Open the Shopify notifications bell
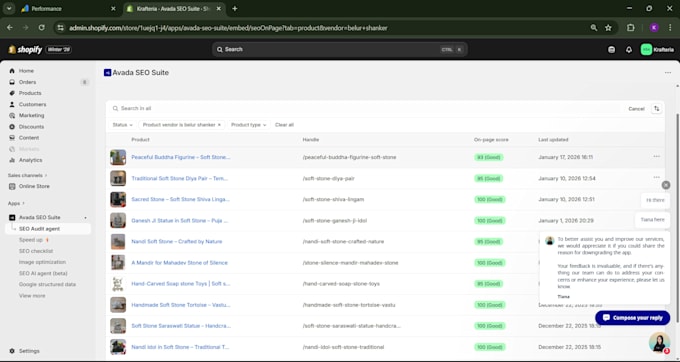The height and width of the screenshot is (362, 680). [629, 49]
